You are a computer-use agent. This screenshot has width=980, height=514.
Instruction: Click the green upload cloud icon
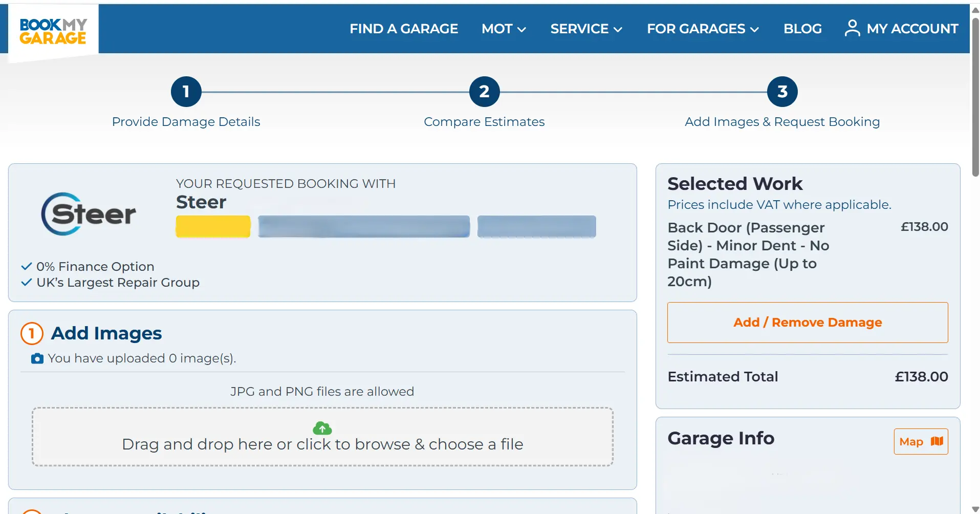pyautogui.click(x=322, y=428)
